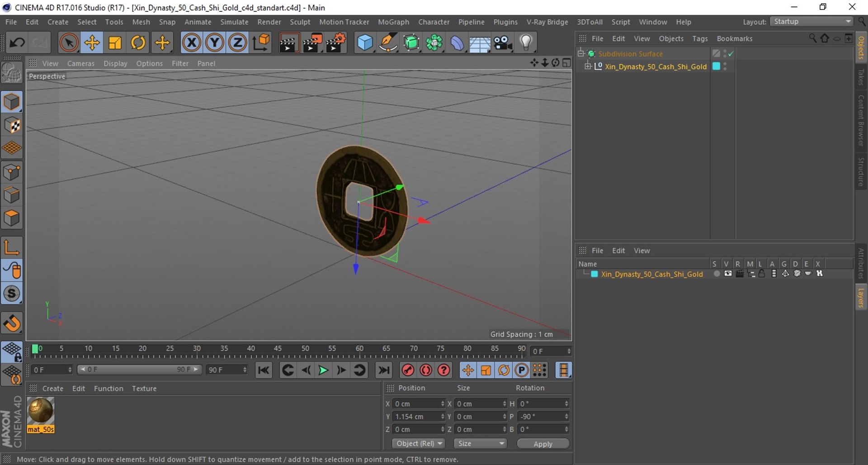This screenshot has width=868, height=465.
Task: Toggle Subdivision Surface green enable checkmark
Action: (x=731, y=53)
